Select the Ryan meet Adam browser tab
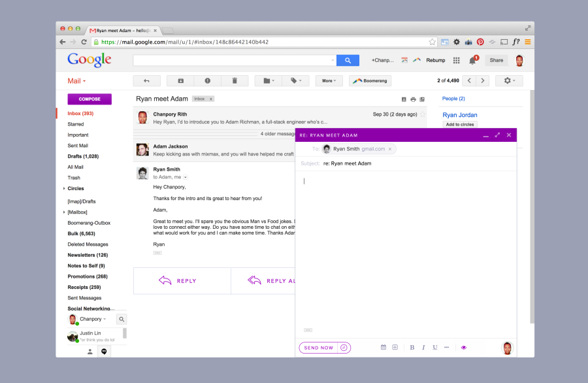Screen dimensions: 588x383 pos(123,30)
